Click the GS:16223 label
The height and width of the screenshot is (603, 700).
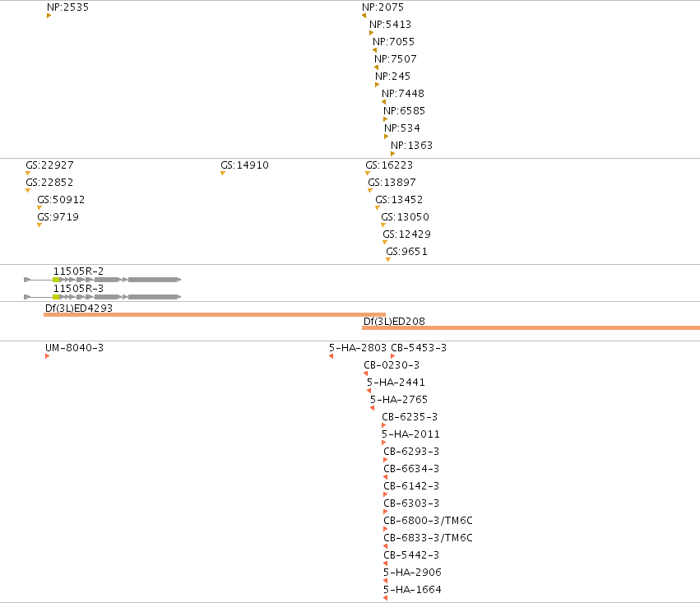point(389,165)
